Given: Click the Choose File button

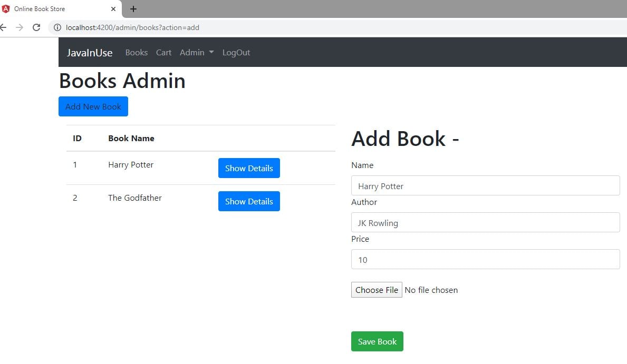Looking at the screenshot, I should 377,290.
